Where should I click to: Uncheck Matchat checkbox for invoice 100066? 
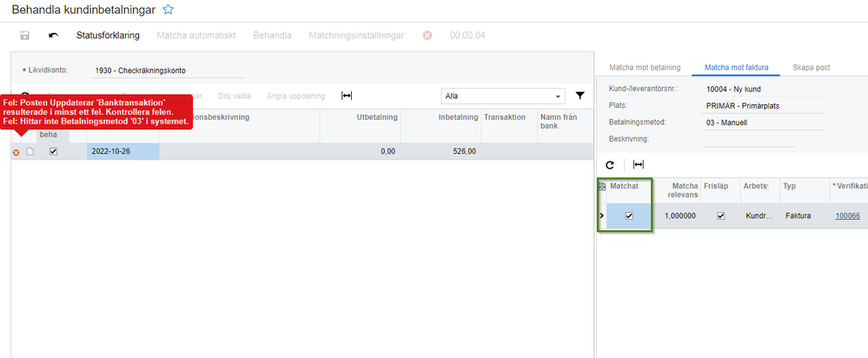629,215
